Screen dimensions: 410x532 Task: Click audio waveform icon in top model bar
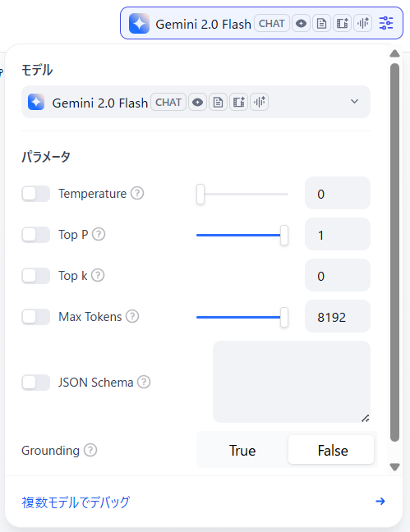pyautogui.click(x=363, y=24)
